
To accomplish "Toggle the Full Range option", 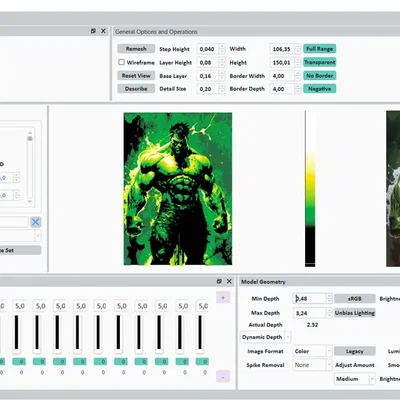I will (319, 49).
